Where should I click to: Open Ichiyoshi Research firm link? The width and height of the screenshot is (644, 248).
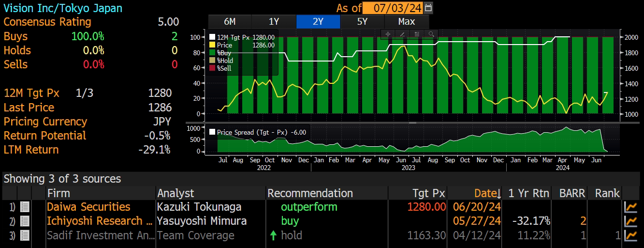pyautogui.click(x=99, y=221)
